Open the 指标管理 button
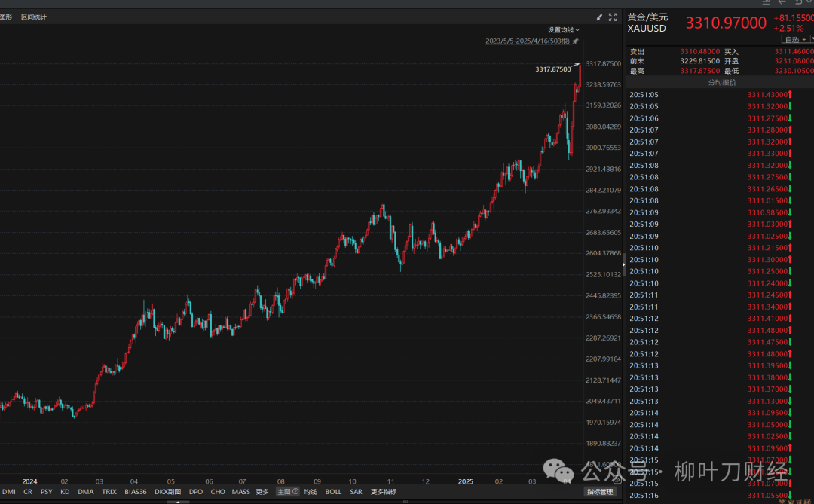 pos(601,492)
